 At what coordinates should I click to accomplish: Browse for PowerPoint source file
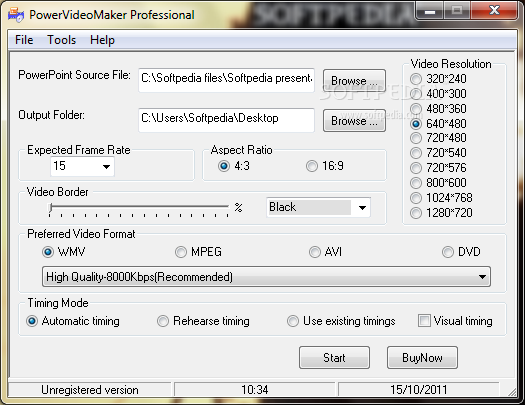[x=354, y=81]
